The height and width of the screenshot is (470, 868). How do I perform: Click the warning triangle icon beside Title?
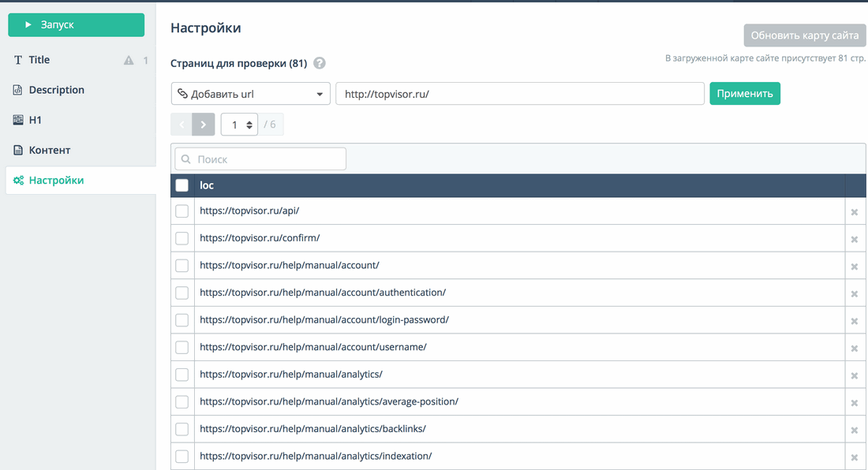click(129, 60)
